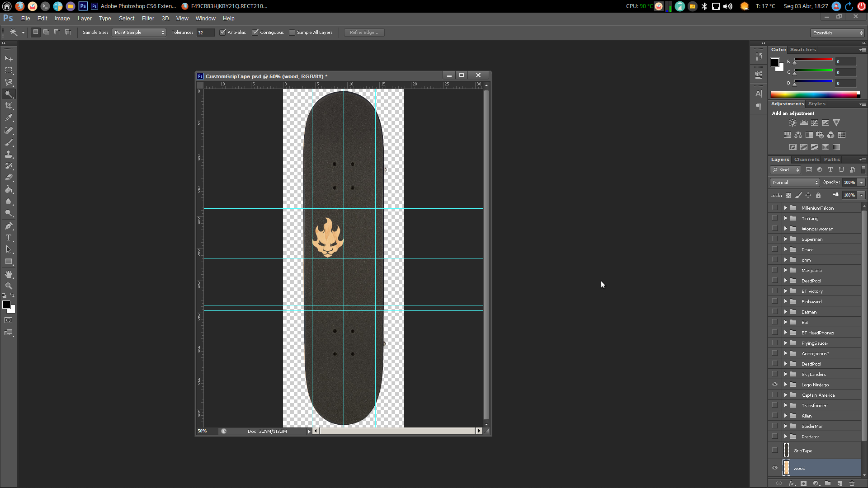Select the History Brush tool
The height and width of the screenshot is (488, 868).
9,166
